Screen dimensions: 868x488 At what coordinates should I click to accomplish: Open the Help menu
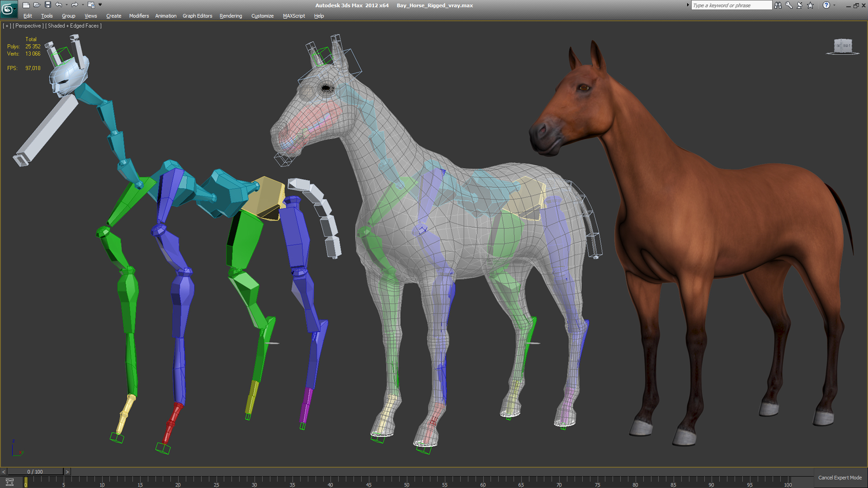pos(319,16)
